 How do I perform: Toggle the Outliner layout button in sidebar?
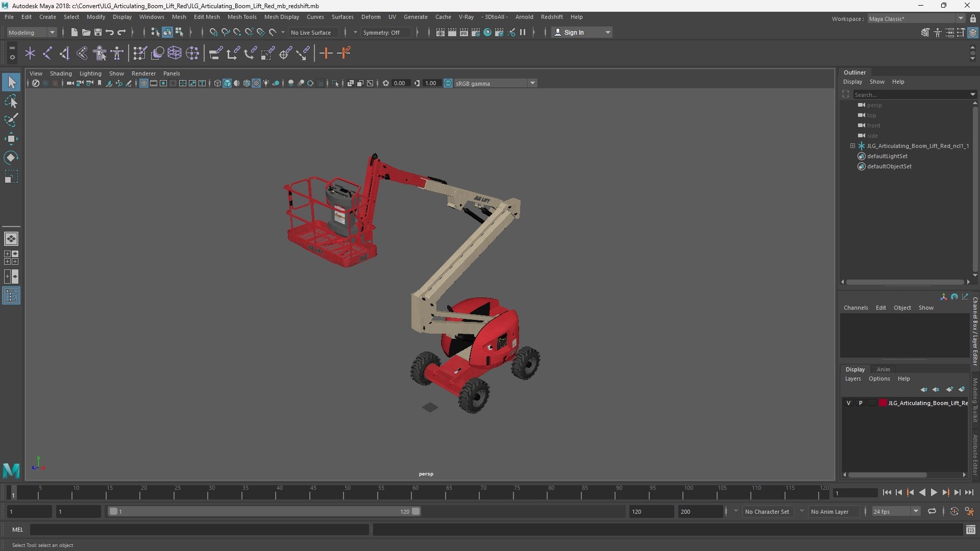coord(11,296)
